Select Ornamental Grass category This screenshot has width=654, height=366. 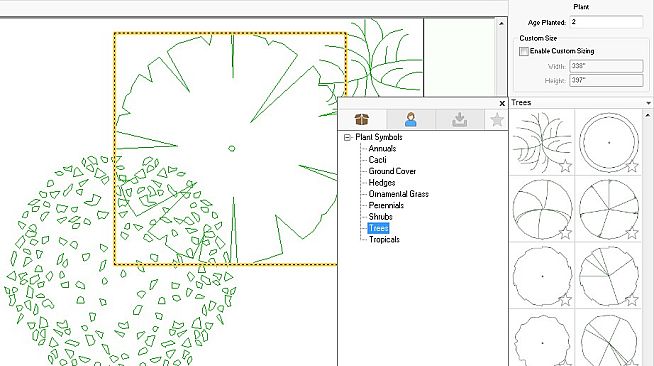point(398,194)
